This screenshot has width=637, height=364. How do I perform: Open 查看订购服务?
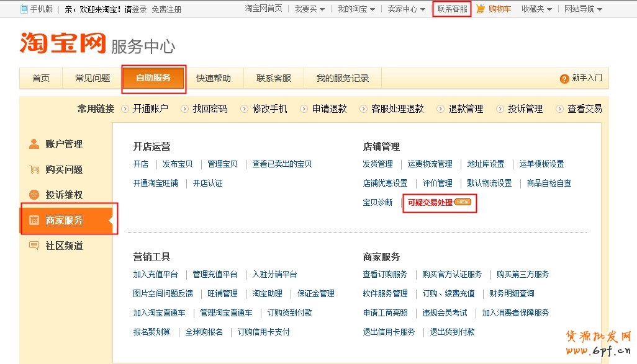[x=385, y=274]
